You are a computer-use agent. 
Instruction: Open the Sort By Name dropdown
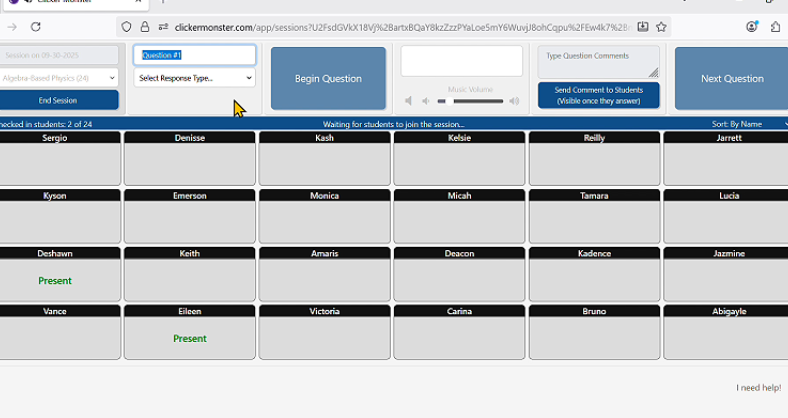click(748, 124)
